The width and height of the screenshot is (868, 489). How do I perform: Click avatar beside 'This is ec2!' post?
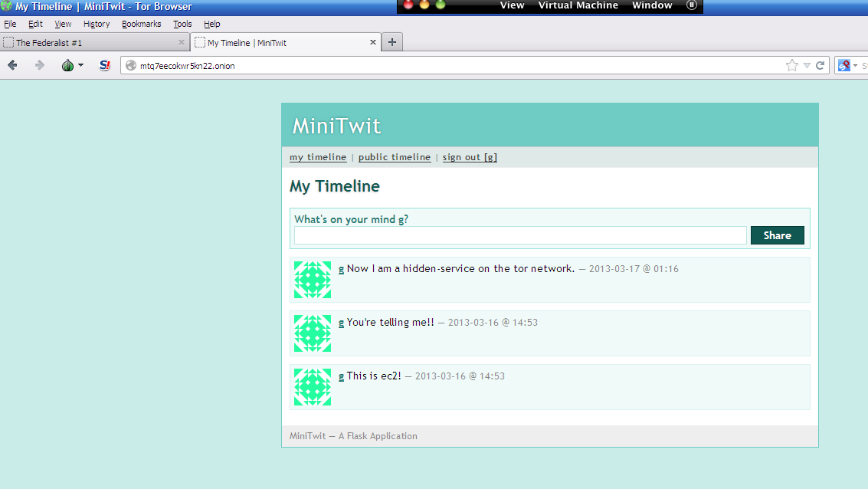(313, 387)
